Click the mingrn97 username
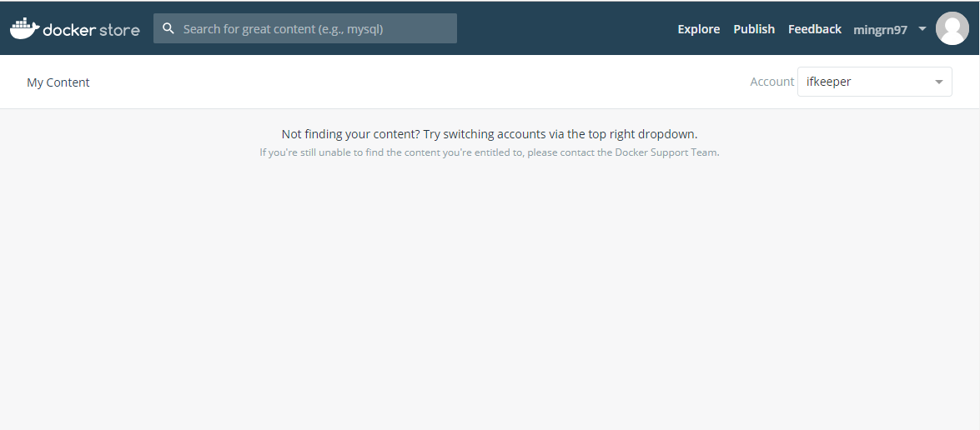 pos(880,30)
